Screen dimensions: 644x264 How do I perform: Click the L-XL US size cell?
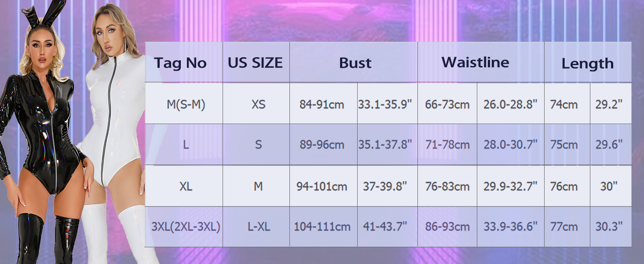[x=258, y=227]
